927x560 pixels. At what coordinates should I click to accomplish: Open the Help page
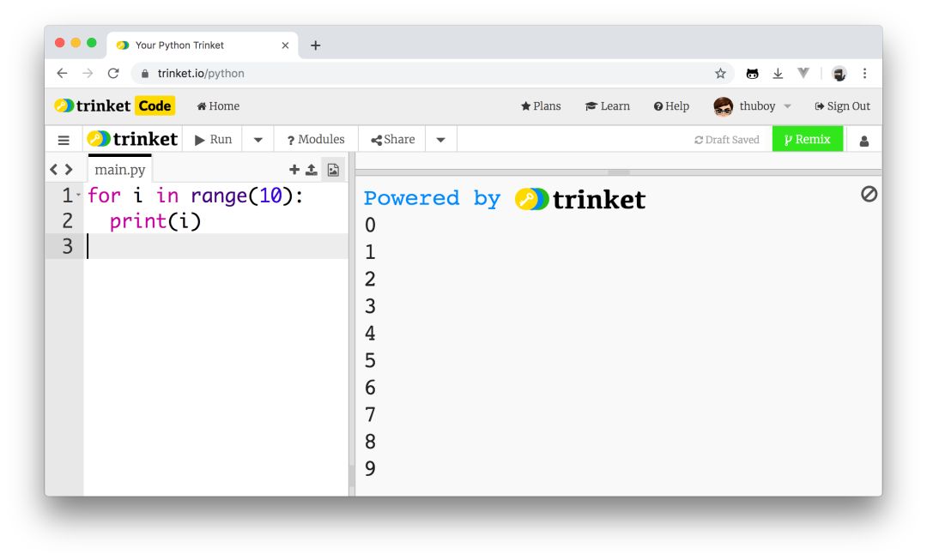(671, 106)
